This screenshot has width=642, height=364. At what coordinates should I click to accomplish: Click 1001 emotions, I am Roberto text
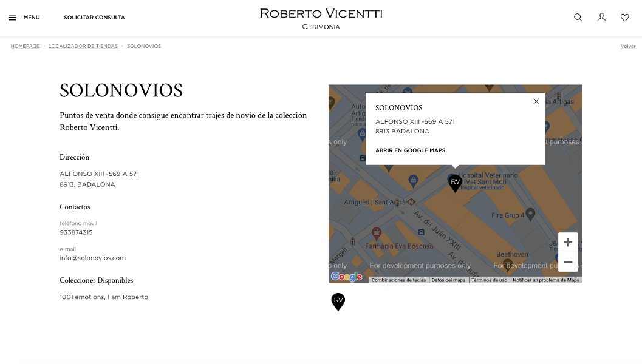point(104,297)
